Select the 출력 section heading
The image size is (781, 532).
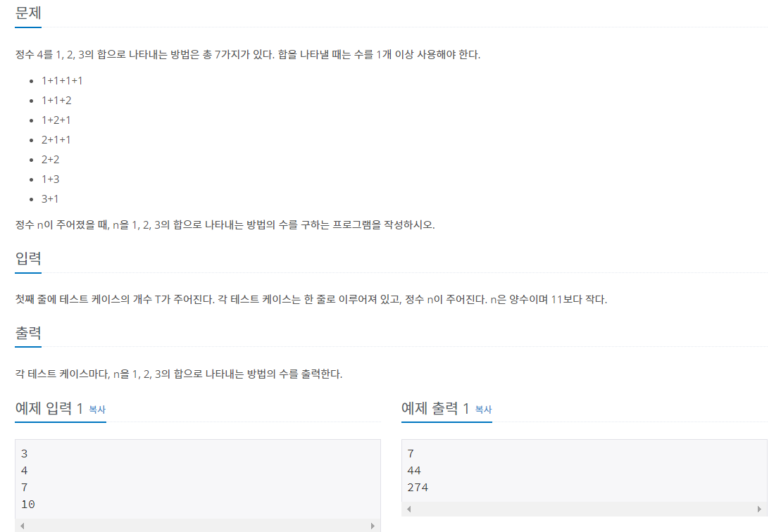(28, 333)
